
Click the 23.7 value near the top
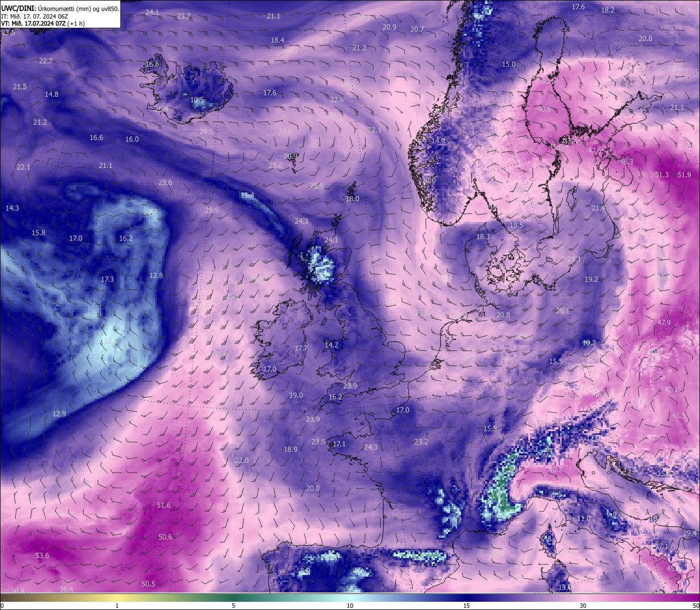click(x=184, y=16)
